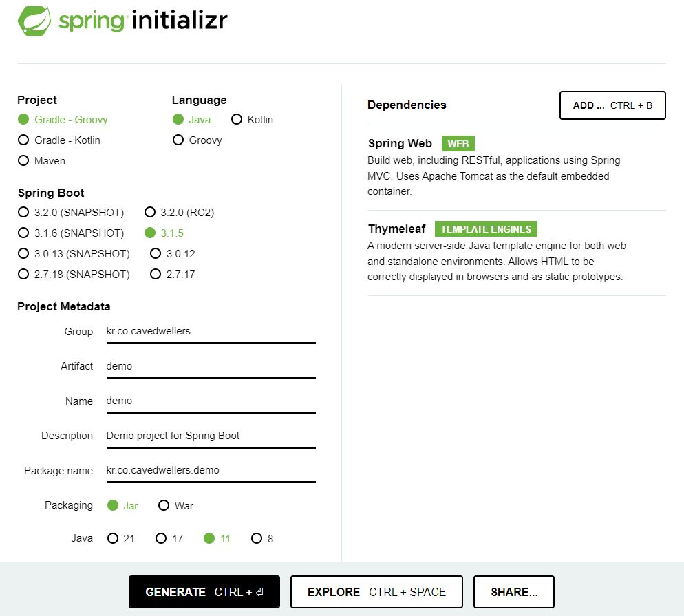Click the Packaging label
The width and height of the screenshot is (684, 616).
point(69,505)
